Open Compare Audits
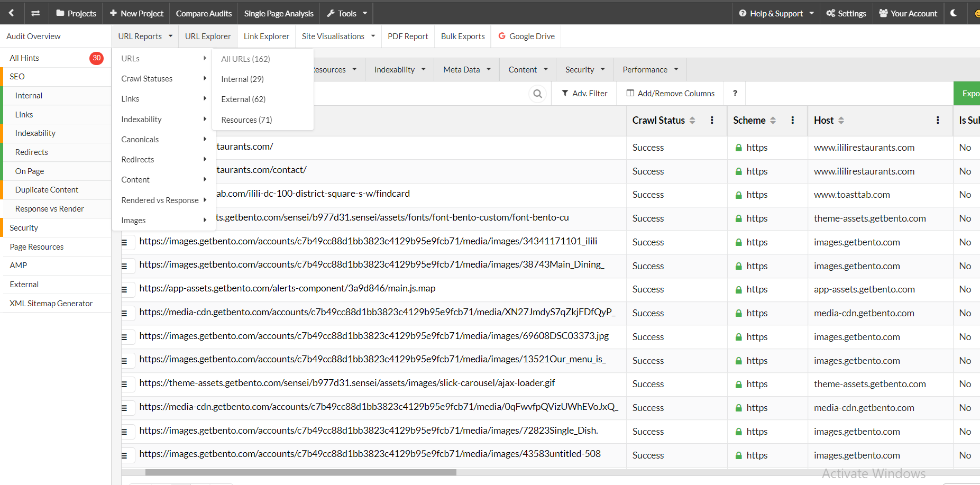Screen dimensions: 980x485 pyautogui.click(x=204, y=13)
